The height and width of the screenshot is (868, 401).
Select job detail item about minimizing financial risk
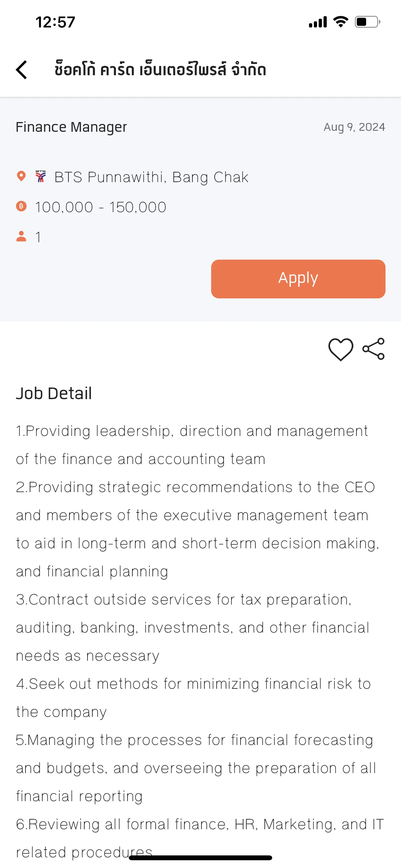click(193, 698)
